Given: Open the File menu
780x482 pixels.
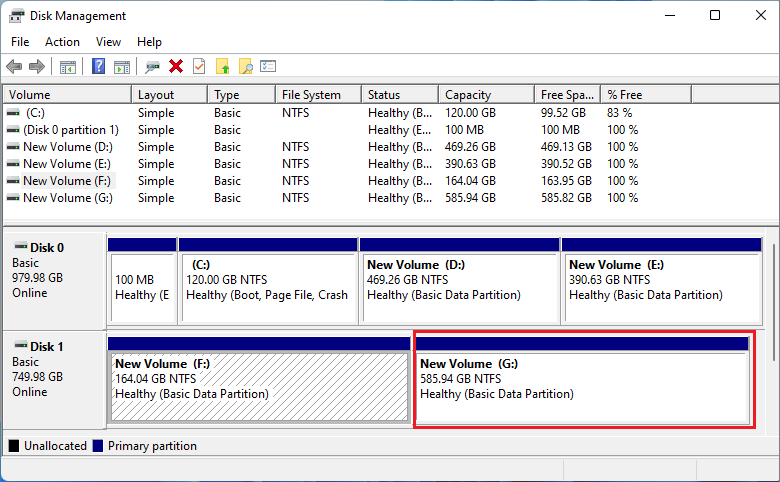Looking at the screenshot, I should 20,42.
